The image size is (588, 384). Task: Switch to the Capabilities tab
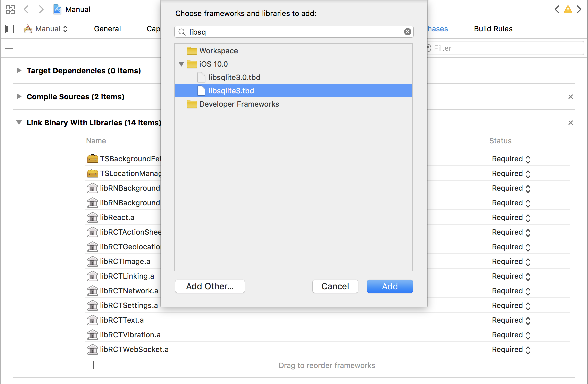point(154,29)
